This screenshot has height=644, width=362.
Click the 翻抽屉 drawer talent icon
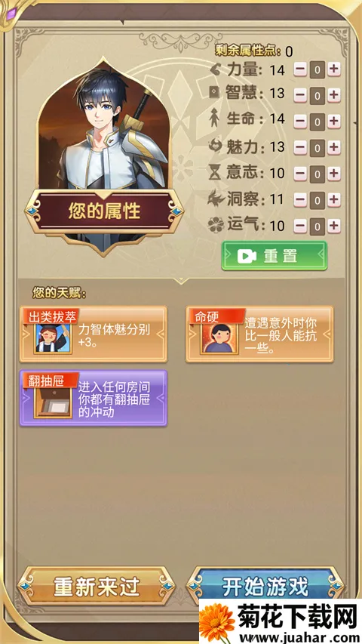pos(53,403)
